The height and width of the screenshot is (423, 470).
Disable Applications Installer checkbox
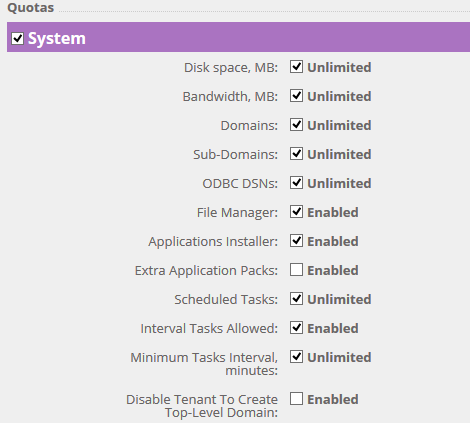coord(296,241)
